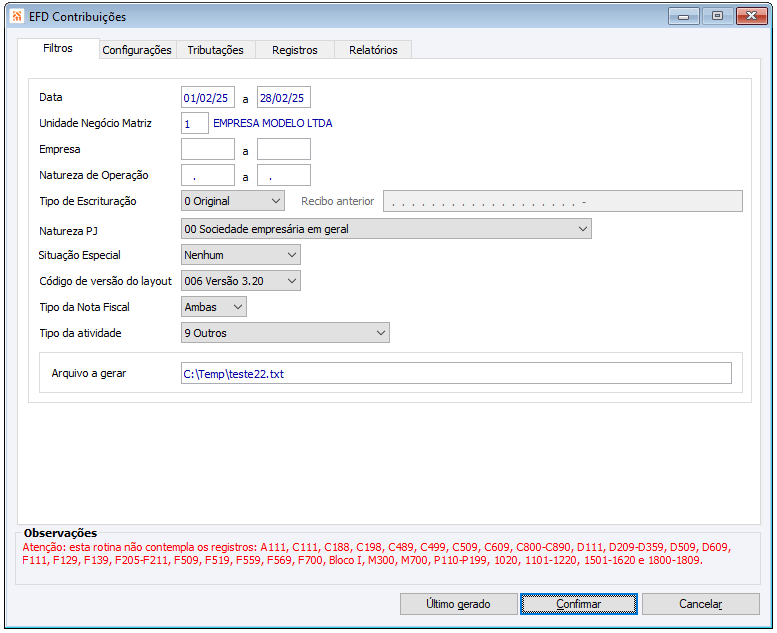Click the Unidade Negócio Matriz code field

click(195, 123)
